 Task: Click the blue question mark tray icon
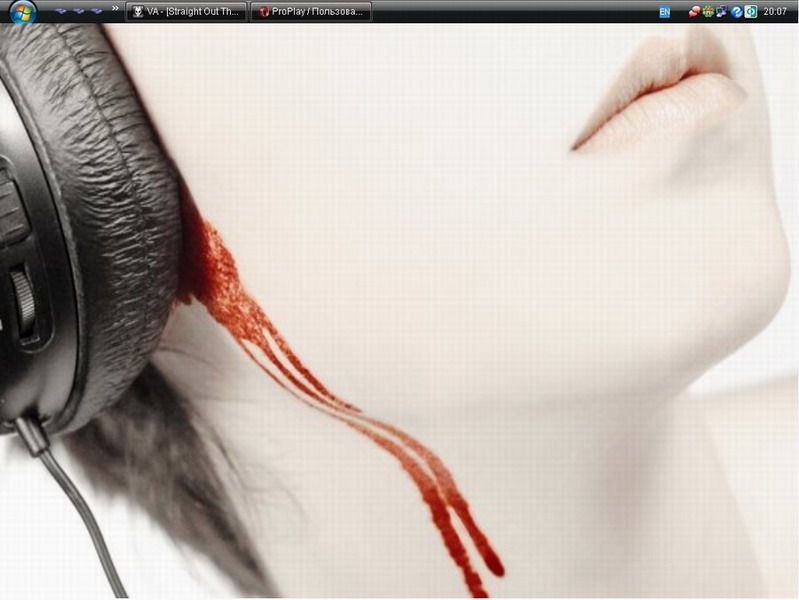click(x=736, y=12)
